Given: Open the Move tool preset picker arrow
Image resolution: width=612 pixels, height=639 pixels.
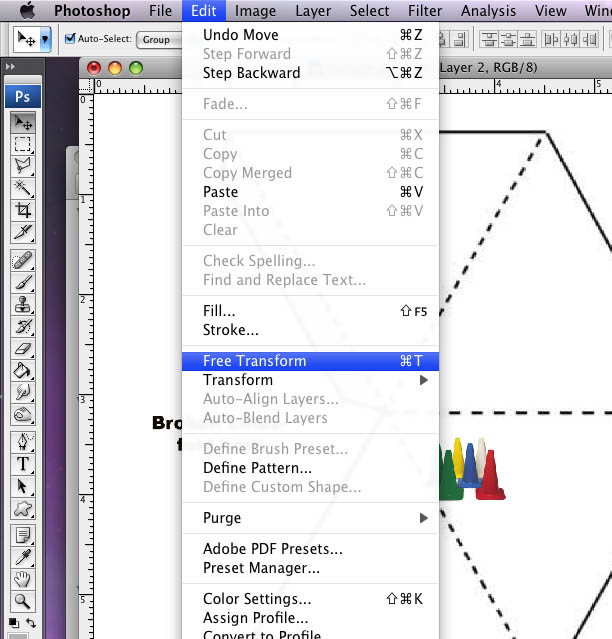Looking at the screenshot, I should (x=45, y=39).
